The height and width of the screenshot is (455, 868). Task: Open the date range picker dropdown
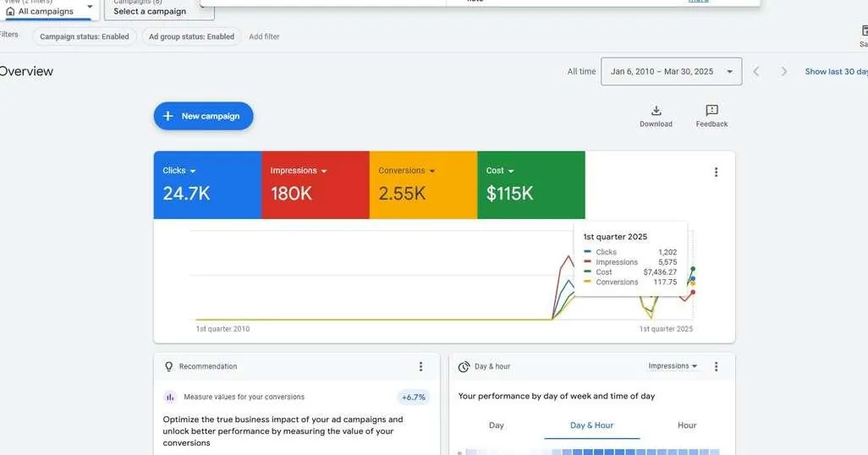(672, 71)
